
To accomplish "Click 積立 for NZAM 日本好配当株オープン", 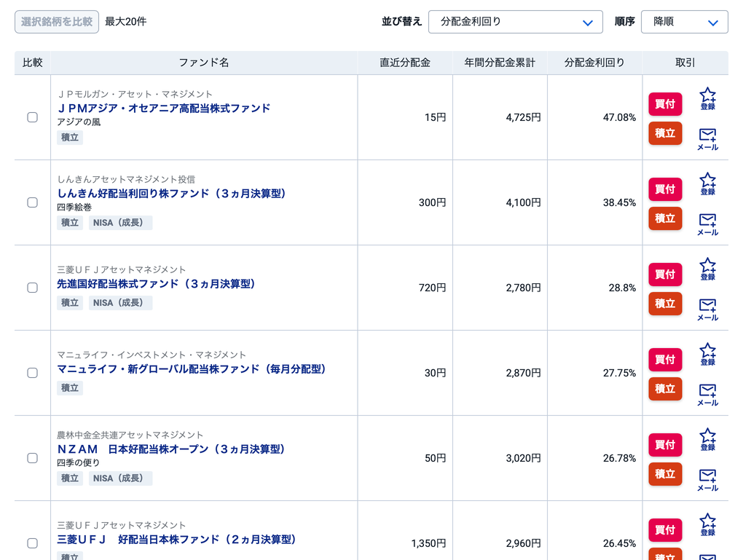I will (665, 474).
